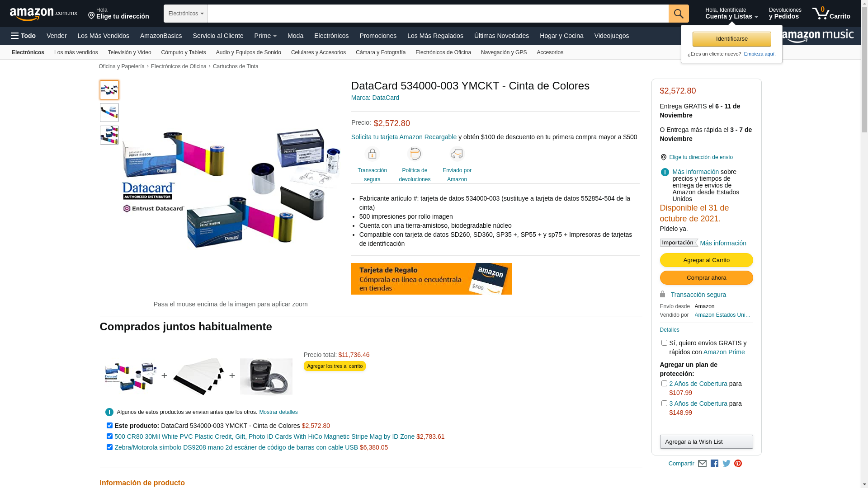Check the 2 Años de Cobertura option

(664, 384)
